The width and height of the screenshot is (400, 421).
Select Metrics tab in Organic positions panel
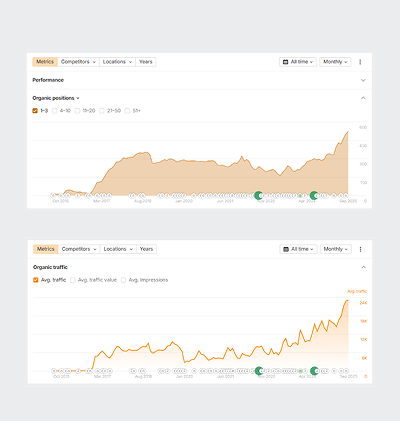point(45,62)
